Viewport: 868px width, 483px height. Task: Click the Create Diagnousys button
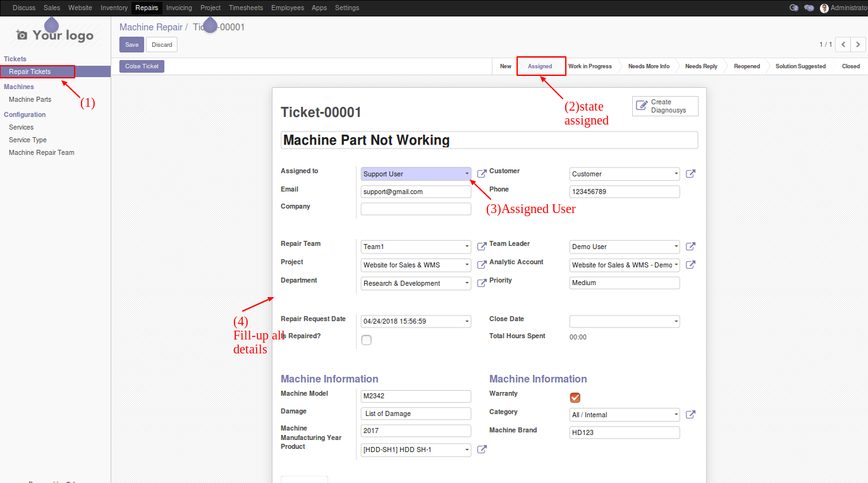665,106
